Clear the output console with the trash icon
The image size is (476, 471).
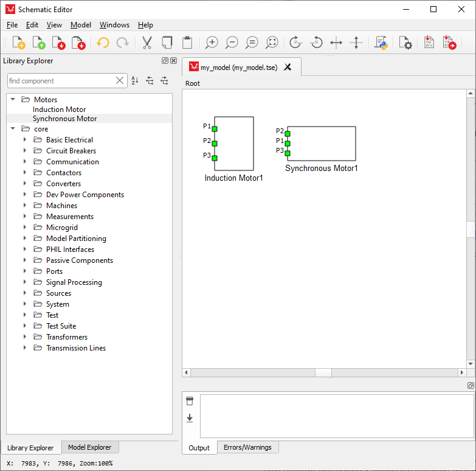tap(190, 401)
